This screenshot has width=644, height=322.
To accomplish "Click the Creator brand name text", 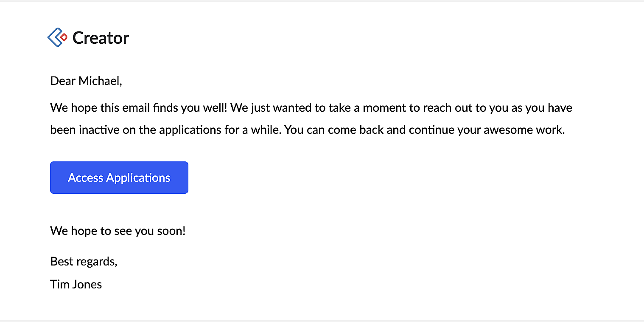I will (101, 38).
